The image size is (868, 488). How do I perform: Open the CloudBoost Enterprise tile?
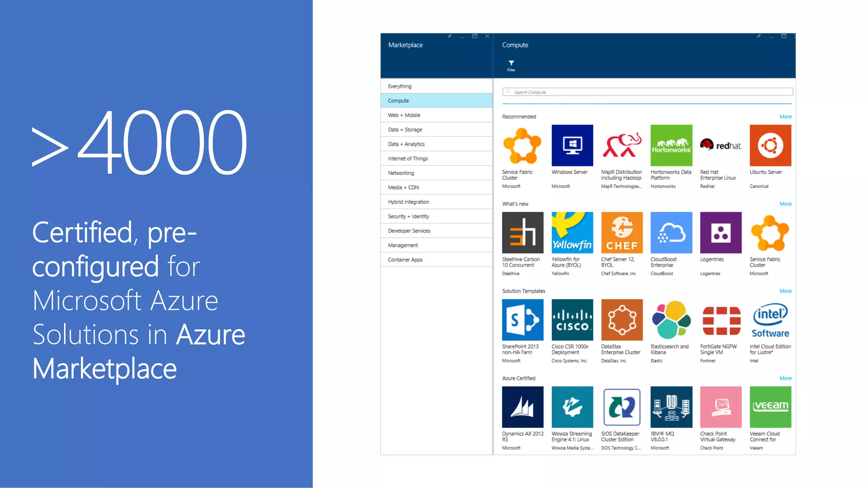point(671,233)
